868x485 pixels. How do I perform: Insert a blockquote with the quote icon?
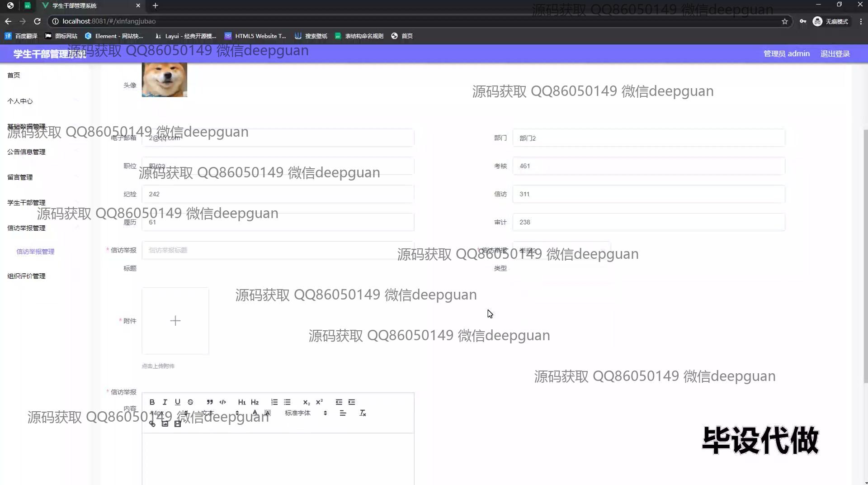pyautogui.click(x=210, y=402)
